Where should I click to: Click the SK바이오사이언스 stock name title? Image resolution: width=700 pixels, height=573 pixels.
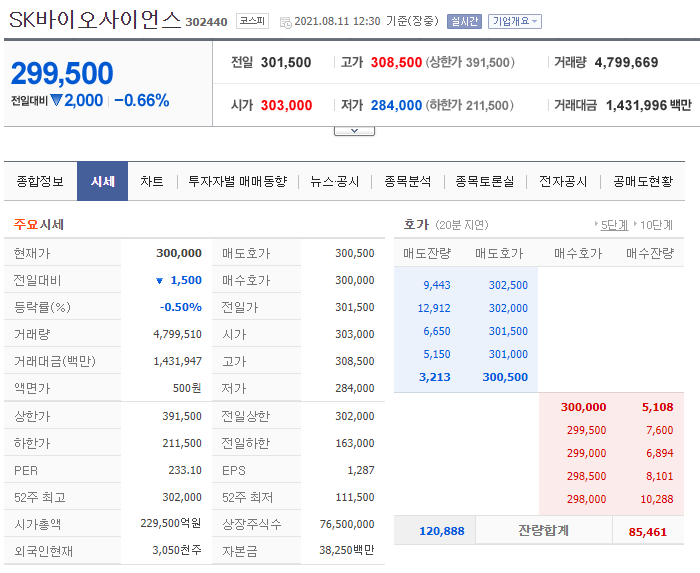(x=95, y=20)
